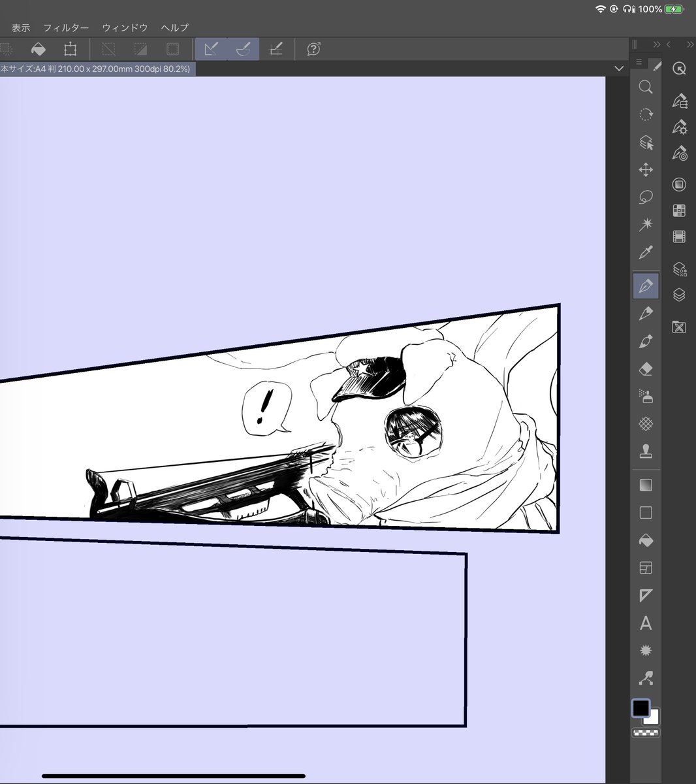Open the ヘルプ menu
This screenshot has height=784, width=696.
tap(175, 27)
